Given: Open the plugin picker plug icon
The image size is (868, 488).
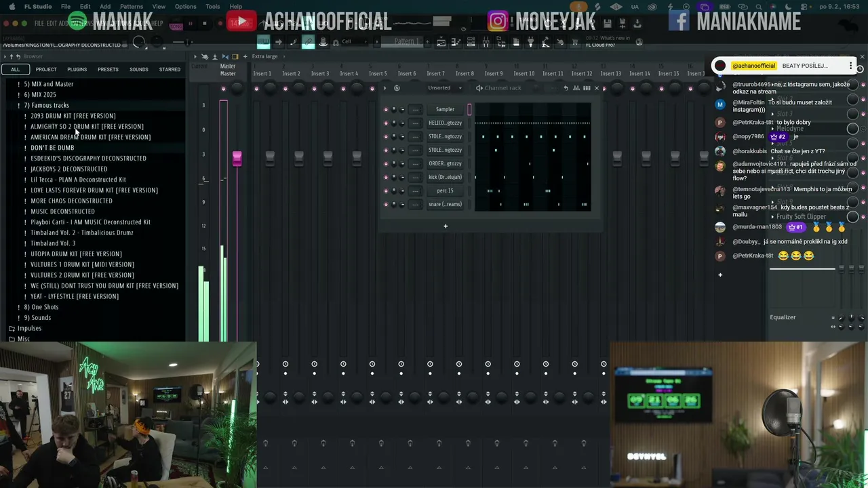Looking at the screenshot, I should click(x=530, y=42).
